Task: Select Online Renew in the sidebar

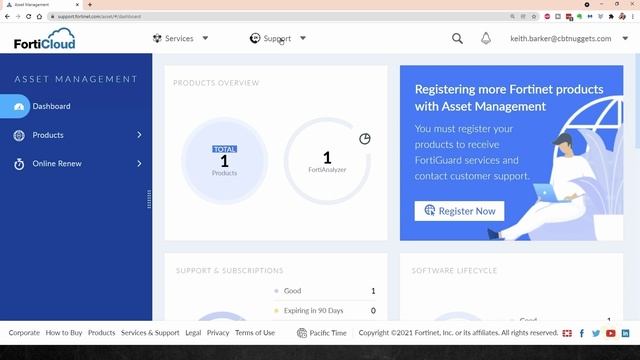Action: [57, 163]
